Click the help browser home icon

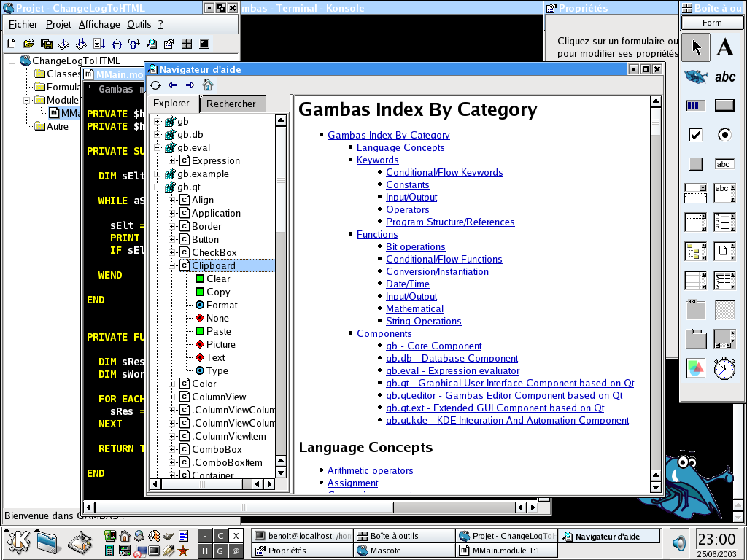point(208,85)
